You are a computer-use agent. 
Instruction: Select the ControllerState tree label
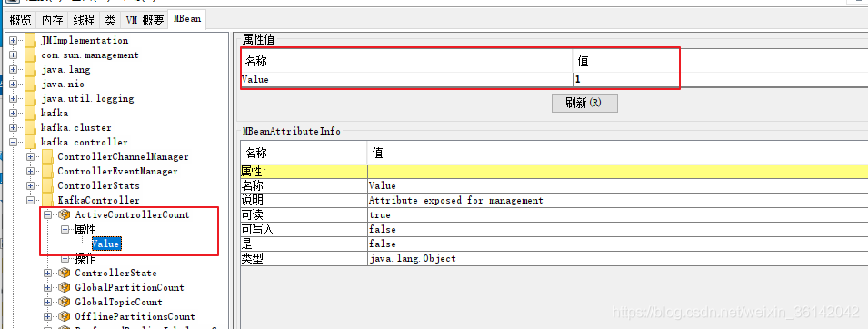pyautogui.click(x=115, y=273)
